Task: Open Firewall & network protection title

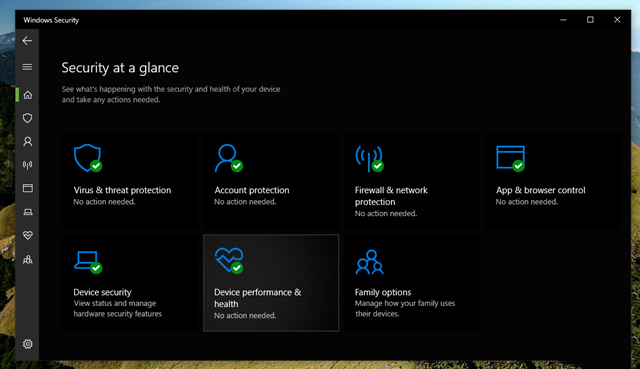Action: [x=391, y=196]
